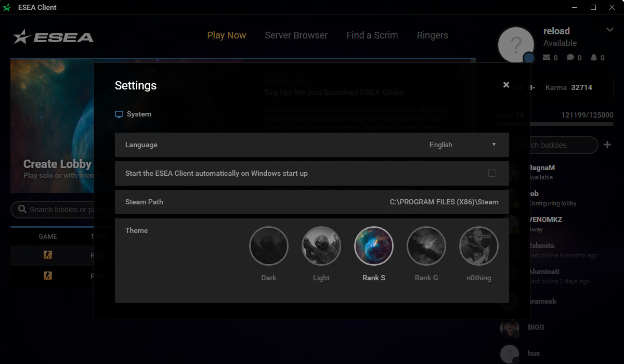The width and height of the screenshot is (624, 364).
Task: Go to Find a Scrim tab
Action: (372, 35)
